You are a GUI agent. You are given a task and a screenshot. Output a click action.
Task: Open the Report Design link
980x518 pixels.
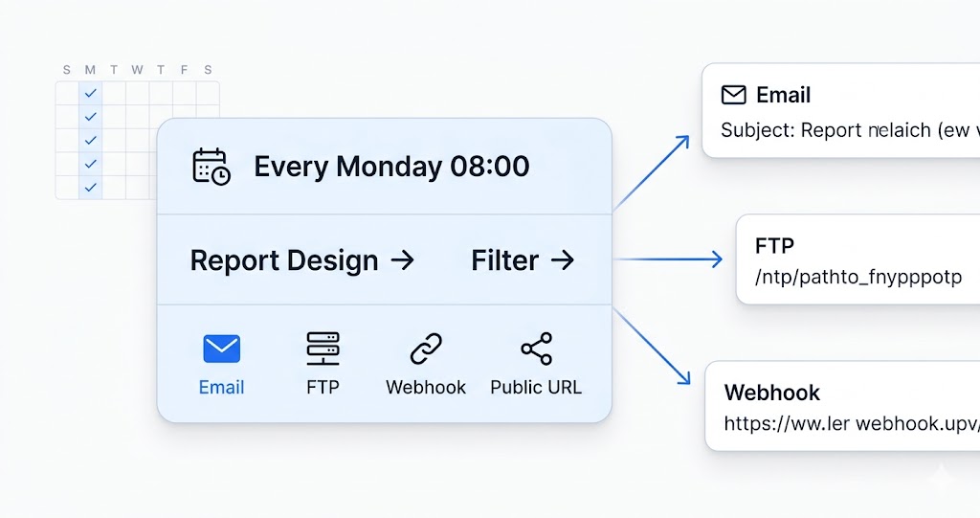(x=283, y=260)
